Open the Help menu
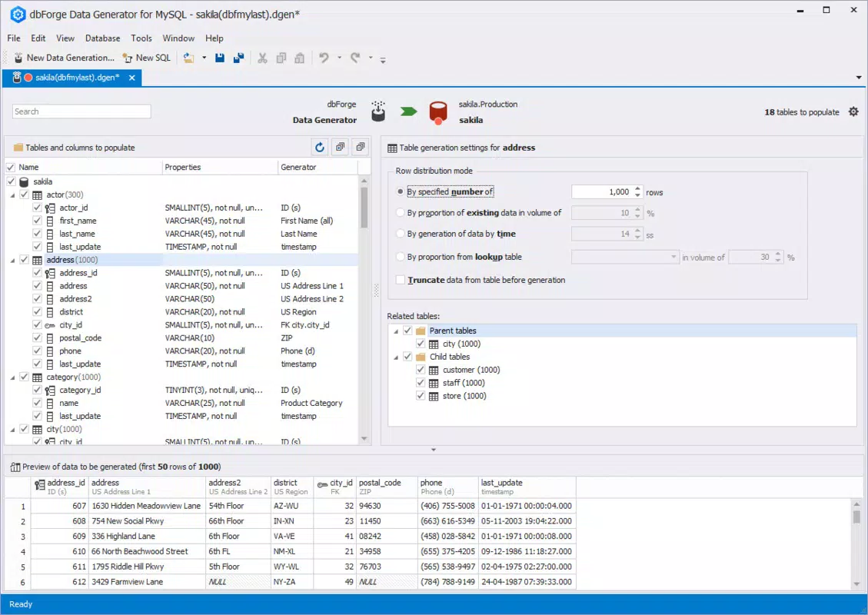Screen dimensions: 868x615 (215, 38)
